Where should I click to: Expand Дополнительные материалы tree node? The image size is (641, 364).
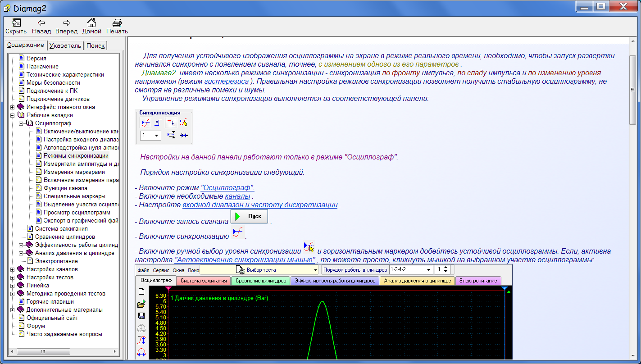(x=13, y=310)
